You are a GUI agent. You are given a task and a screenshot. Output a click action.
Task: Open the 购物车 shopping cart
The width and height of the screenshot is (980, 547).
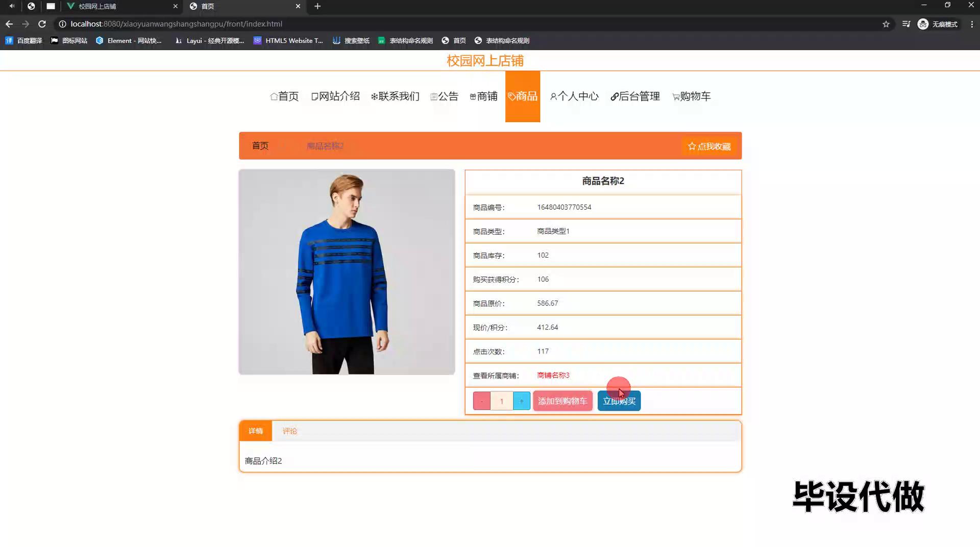click(x=691, y=96)
